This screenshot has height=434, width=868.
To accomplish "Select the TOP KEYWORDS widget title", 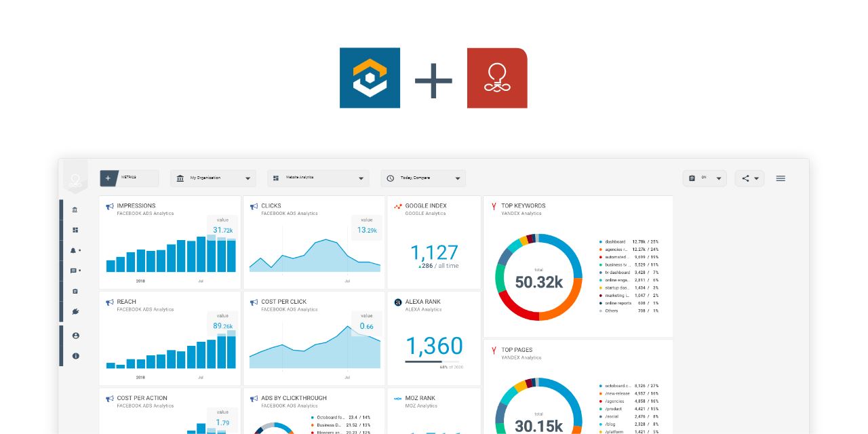I will click(524, 205).
